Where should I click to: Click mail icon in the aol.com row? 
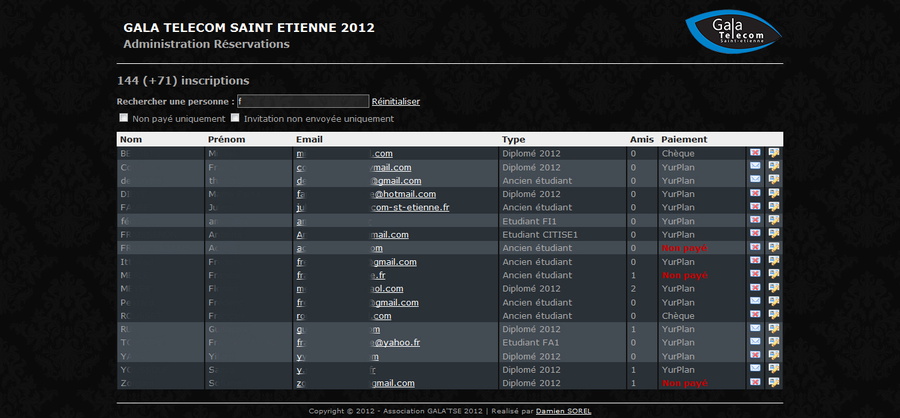tap(755, 288)
